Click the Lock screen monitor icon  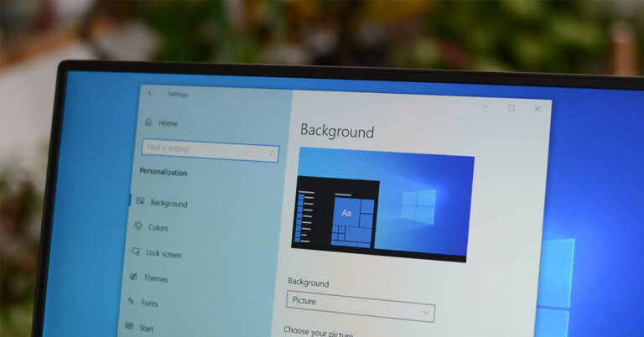tap(135, 252)
